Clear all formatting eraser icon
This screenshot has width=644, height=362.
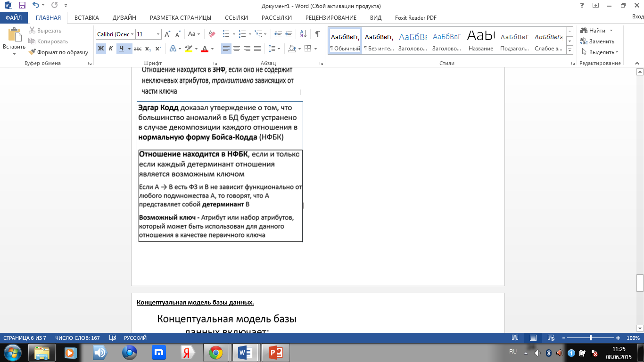(x=212, y=34)
